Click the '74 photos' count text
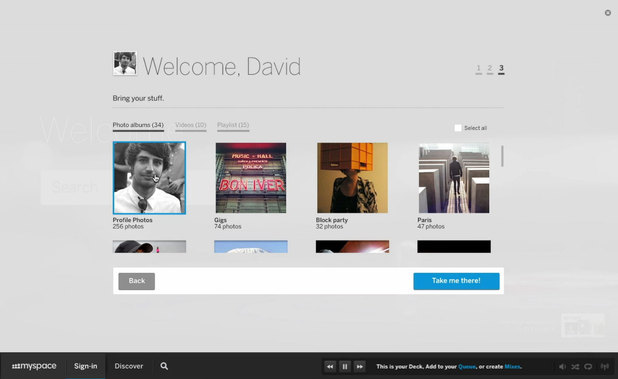 228,227
